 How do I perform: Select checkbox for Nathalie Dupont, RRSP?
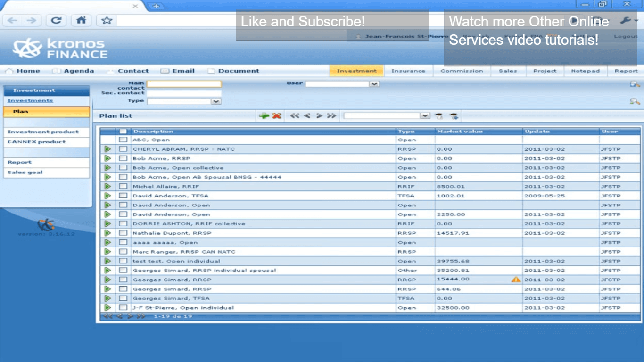[x=123, y=233]
